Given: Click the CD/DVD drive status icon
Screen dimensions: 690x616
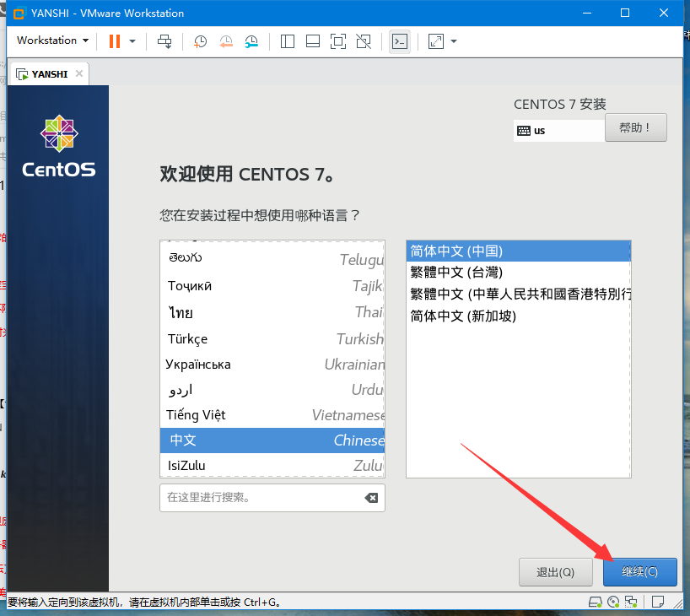Looking at the screenshot, I should pyautogui.click(x=613, y=602).
